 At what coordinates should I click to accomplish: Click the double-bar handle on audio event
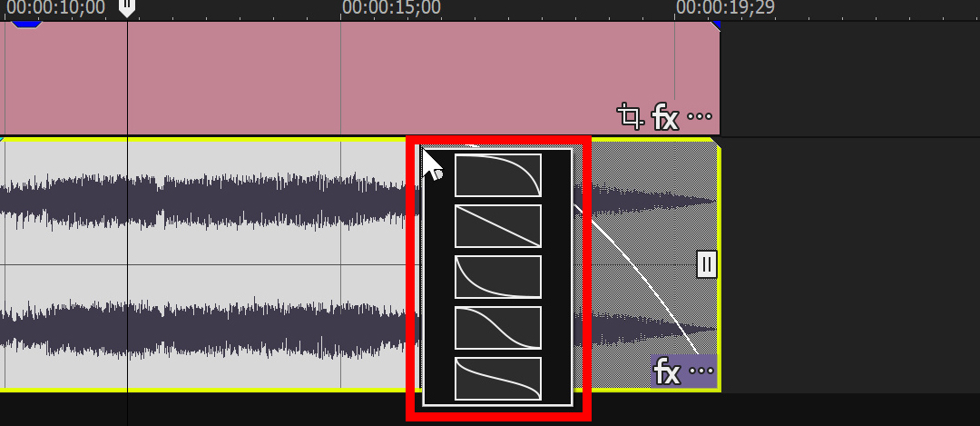coord(706,264)
